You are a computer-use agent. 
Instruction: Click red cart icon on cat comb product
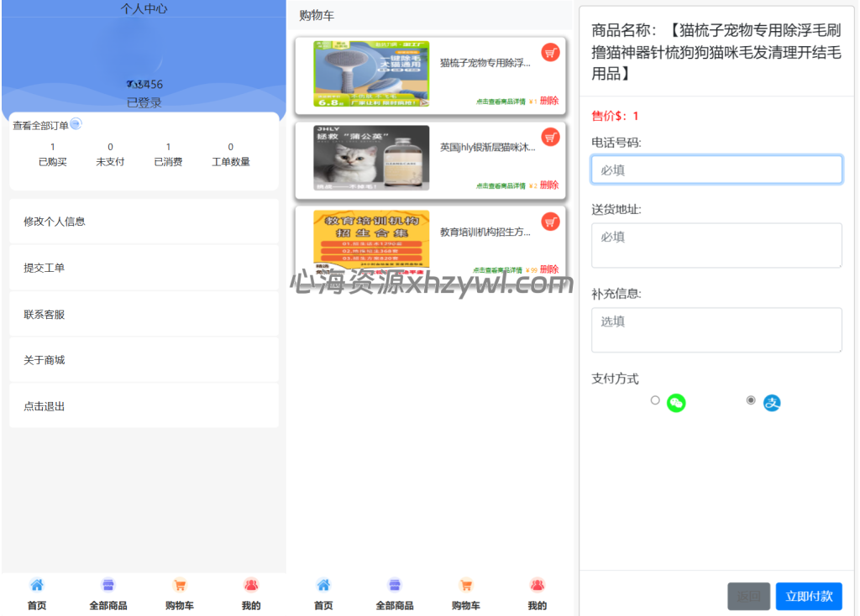click(551, 52)
